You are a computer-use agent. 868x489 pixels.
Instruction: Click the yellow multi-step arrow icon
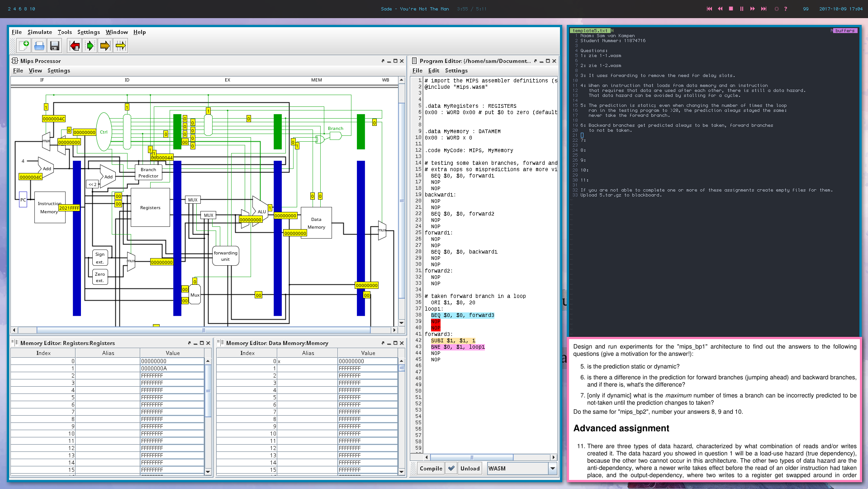(120, 46)
